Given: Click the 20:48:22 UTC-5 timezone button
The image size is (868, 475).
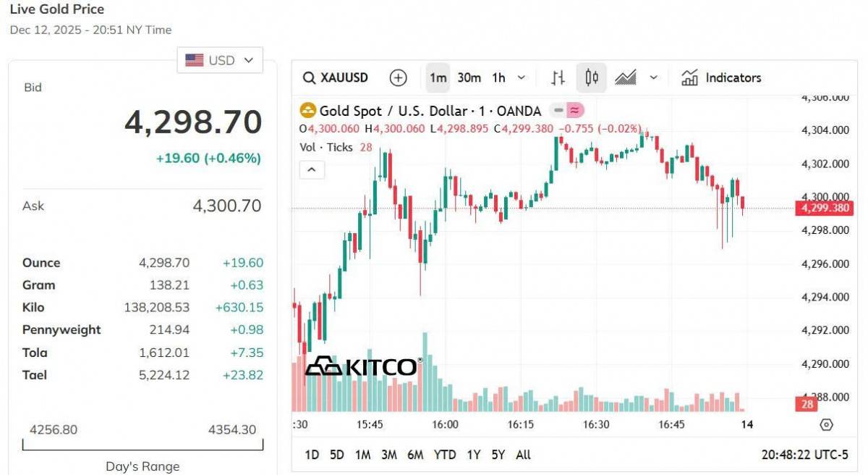Looking at the screenshot, I should [804, 455].
